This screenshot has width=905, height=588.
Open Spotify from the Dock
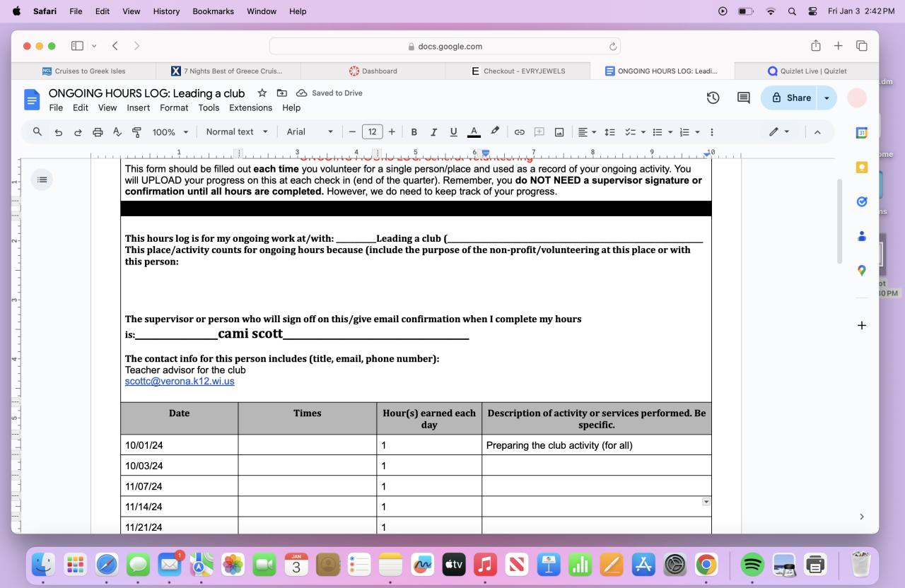[x=752, y=564]
